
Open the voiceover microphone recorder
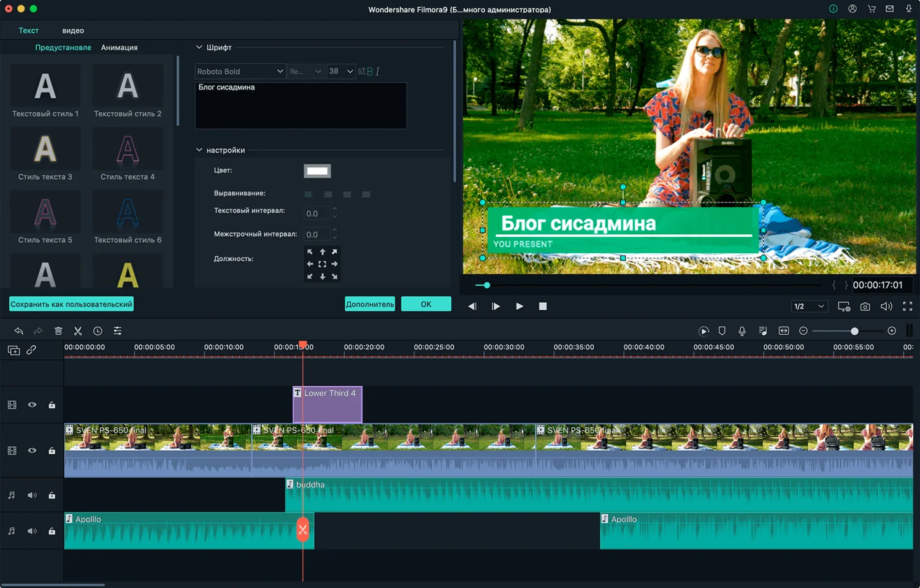coord(742,331)
